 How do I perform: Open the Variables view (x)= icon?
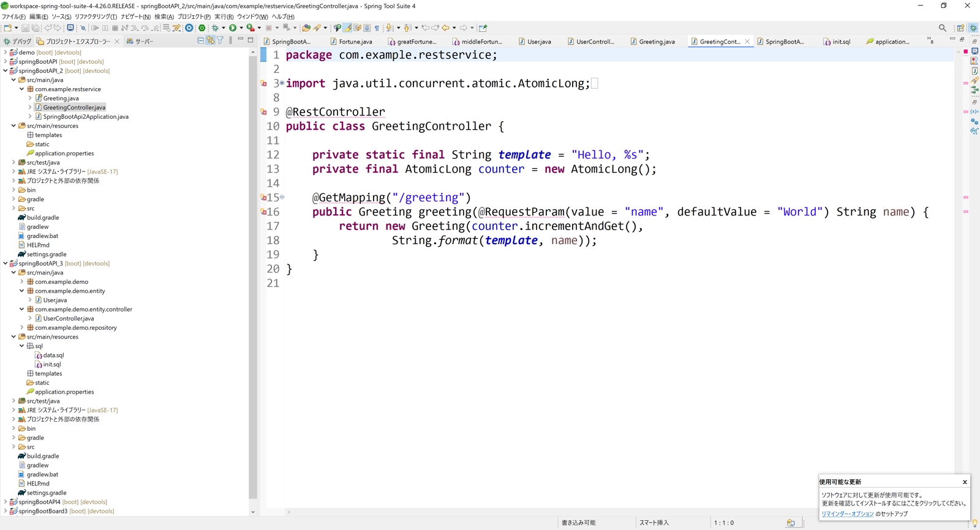(x=974, y=111)
